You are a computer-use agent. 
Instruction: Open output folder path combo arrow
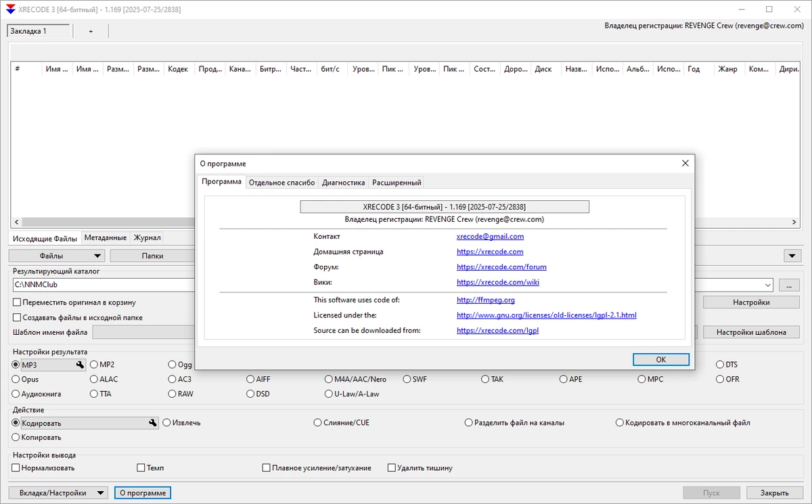pyautogui.click(x=767, y=285)
